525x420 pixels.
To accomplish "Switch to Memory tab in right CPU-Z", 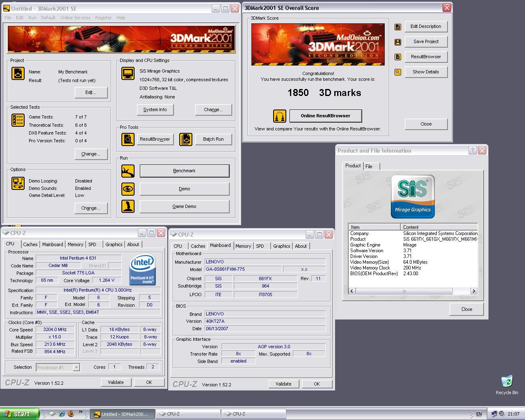I will point(243,246).
